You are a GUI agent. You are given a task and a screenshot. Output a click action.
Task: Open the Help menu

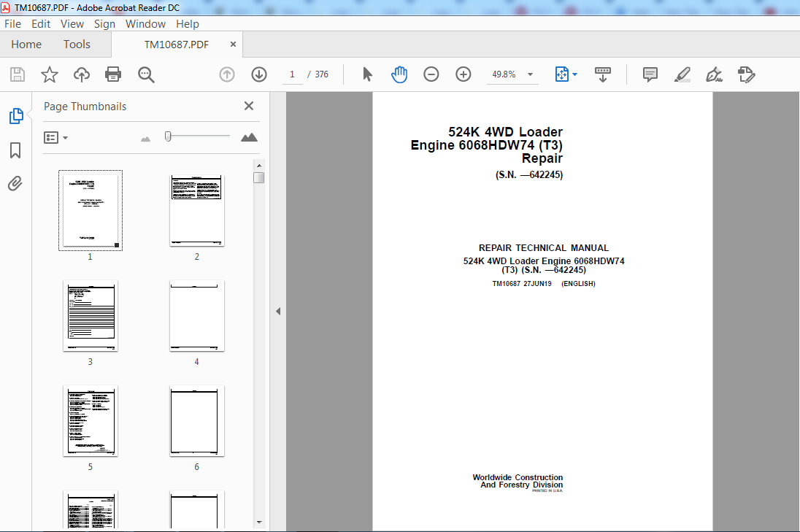pos(188,24)
